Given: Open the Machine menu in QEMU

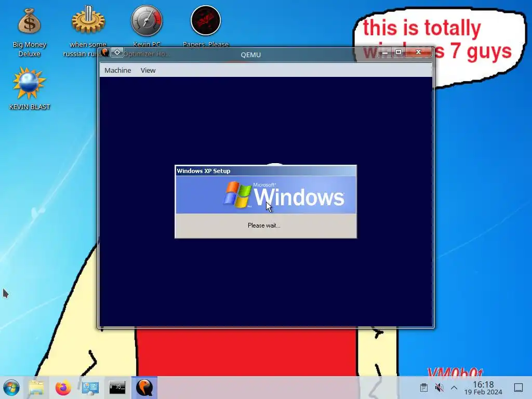Looking at the screenshot, I should coord(118,70).
